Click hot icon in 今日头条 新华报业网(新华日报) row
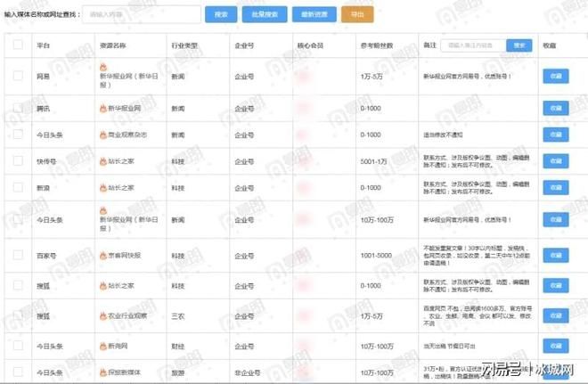The height and width of the screenshot is (384, 588). click(103, 211)
